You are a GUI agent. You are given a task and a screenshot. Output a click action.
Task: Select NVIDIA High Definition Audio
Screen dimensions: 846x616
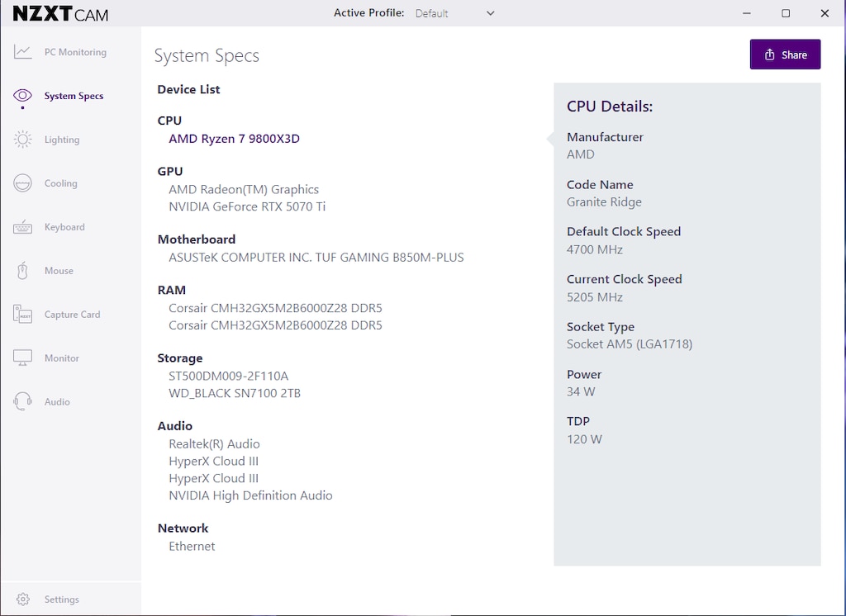[250, 495]
